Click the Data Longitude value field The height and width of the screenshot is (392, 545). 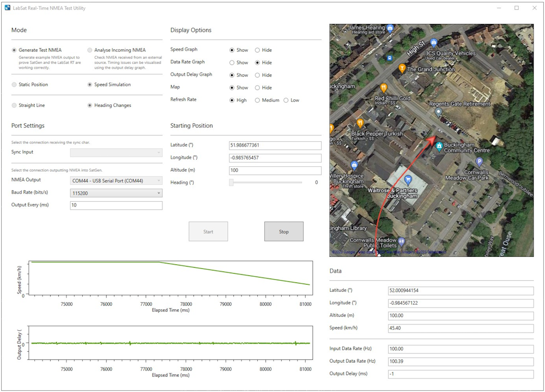coord(461,303)
